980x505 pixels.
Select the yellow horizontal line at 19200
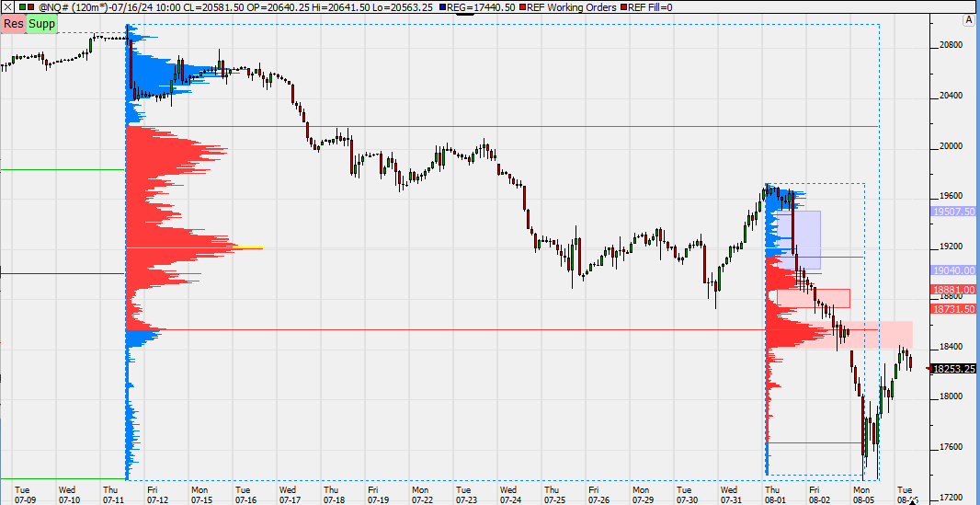pyautogui.click(x=500, y=248)
